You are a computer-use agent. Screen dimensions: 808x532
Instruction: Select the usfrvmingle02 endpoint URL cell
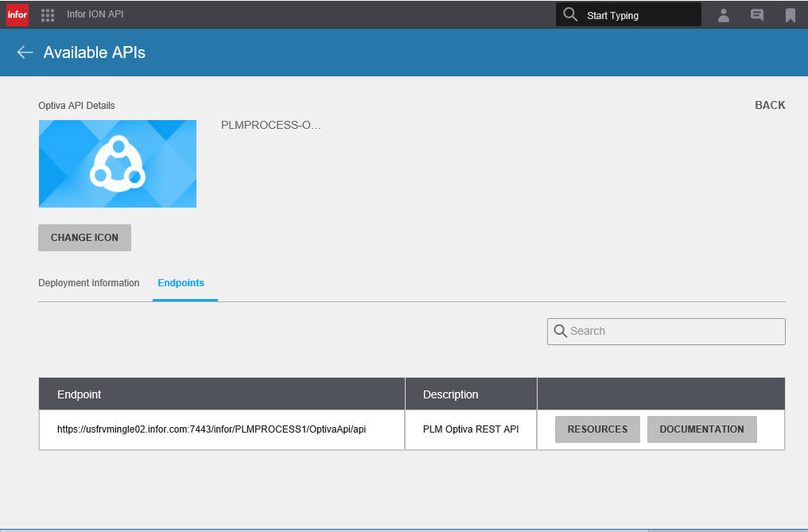222,430
